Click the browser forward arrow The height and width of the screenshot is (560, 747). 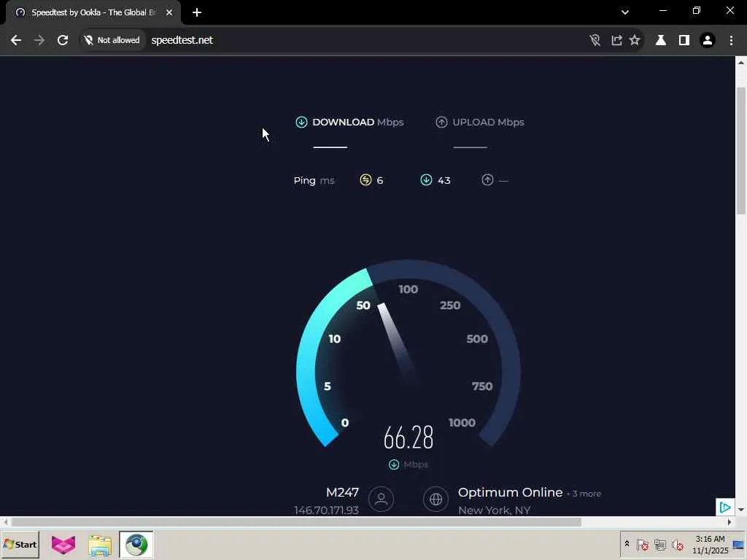point(39,40)
